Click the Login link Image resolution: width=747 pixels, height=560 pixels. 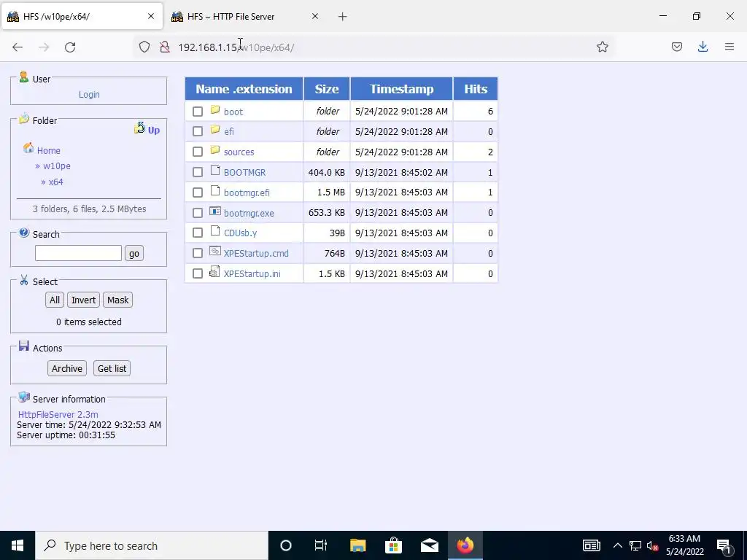click(x=89, y=94)
